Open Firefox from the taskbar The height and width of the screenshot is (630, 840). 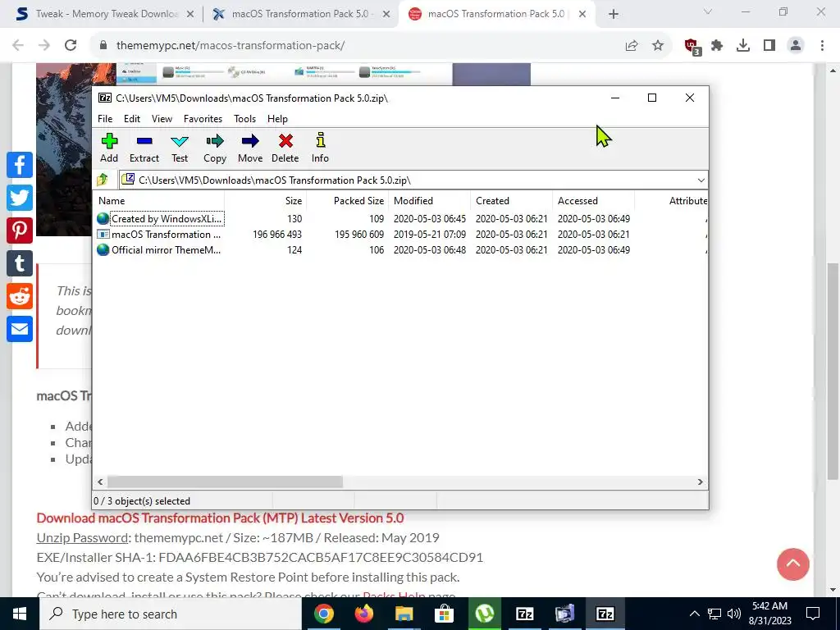point(364,614)
